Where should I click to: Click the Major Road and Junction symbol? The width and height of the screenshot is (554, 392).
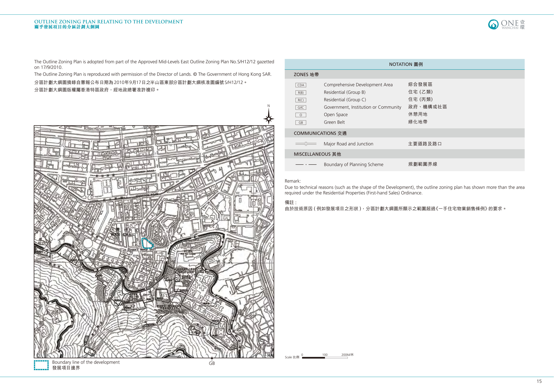pyautogui.click(x=306, y=144)
